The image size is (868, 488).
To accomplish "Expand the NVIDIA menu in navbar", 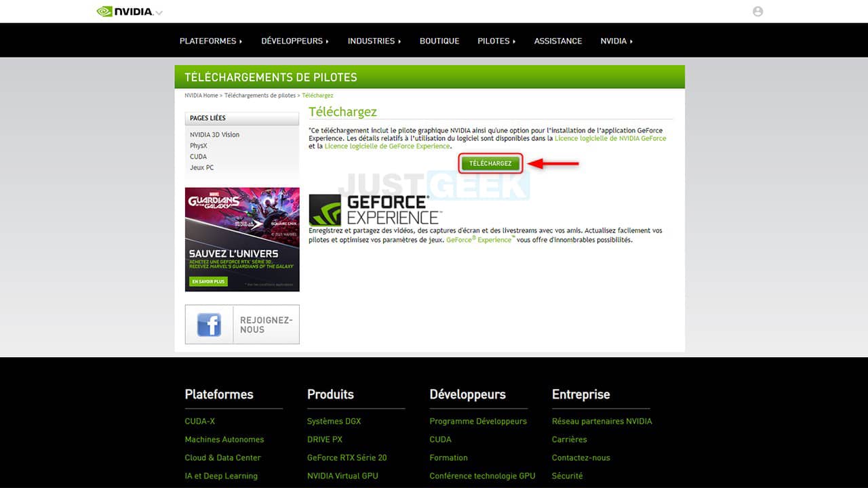I will tap(616, 41).
